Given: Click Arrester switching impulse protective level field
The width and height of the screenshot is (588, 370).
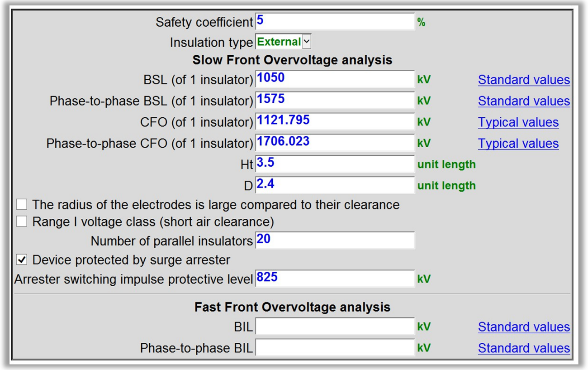Looking at the screenshot, I should tap(335, 279).
